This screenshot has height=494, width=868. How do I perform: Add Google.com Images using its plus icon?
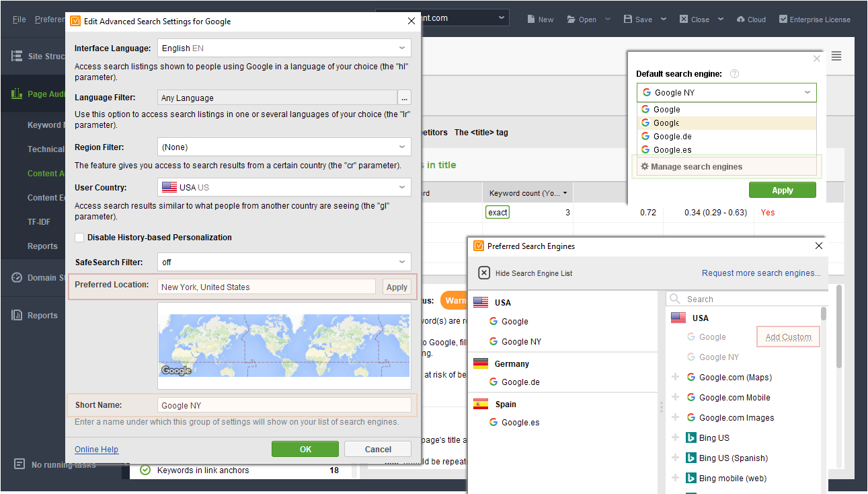pos(676,418)
